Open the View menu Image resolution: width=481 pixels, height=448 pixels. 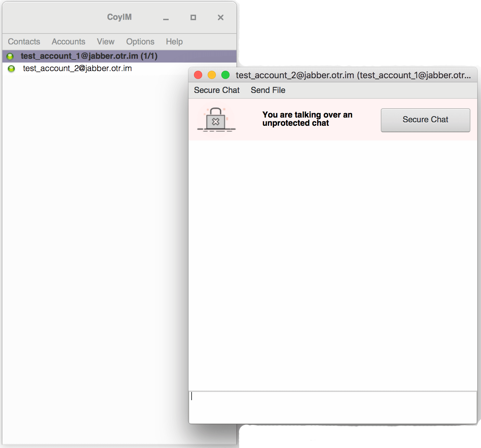point(105,42)
